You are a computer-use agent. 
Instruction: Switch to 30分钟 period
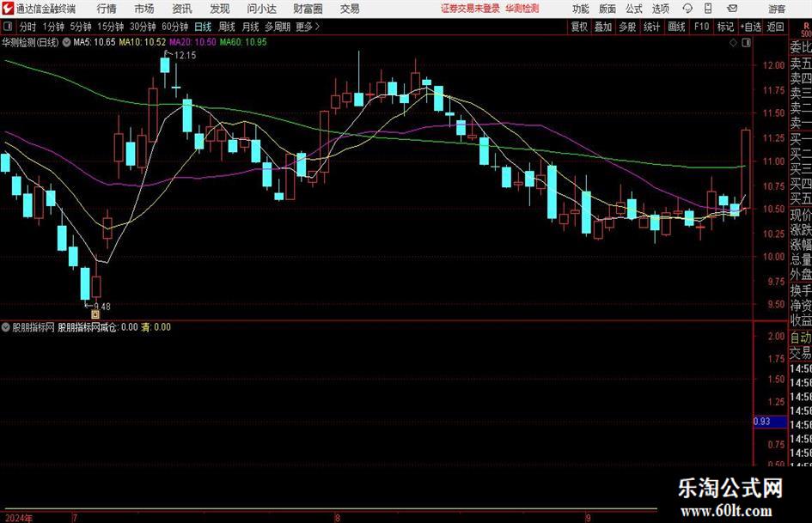143,27
